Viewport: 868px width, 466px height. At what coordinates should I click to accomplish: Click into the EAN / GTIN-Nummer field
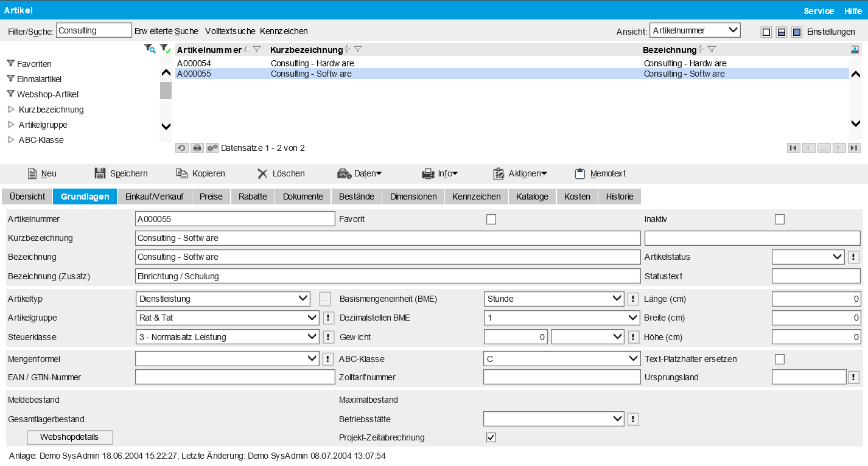pos(235,377)
